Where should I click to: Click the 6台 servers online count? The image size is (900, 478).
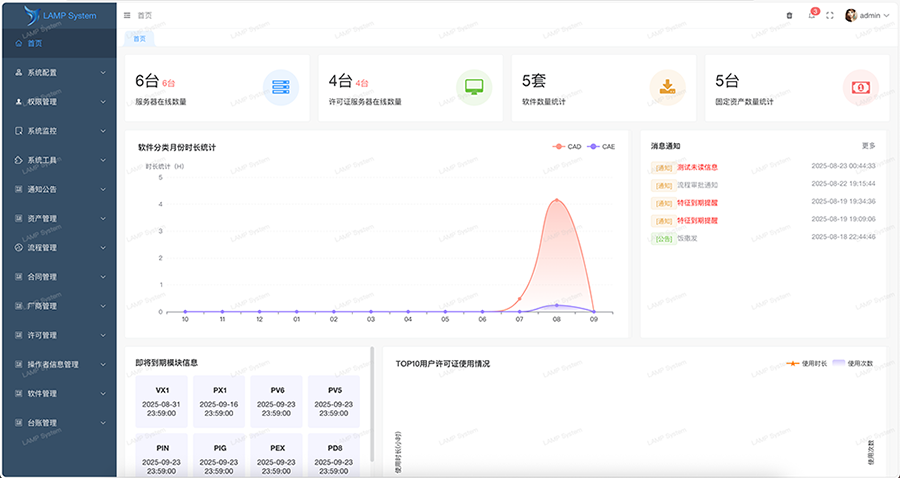[146, 81]
